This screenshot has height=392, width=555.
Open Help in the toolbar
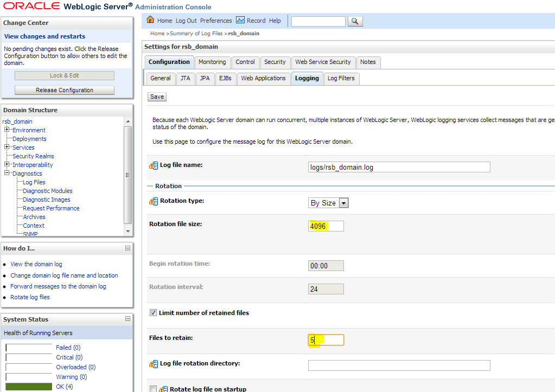click(275, 21)
